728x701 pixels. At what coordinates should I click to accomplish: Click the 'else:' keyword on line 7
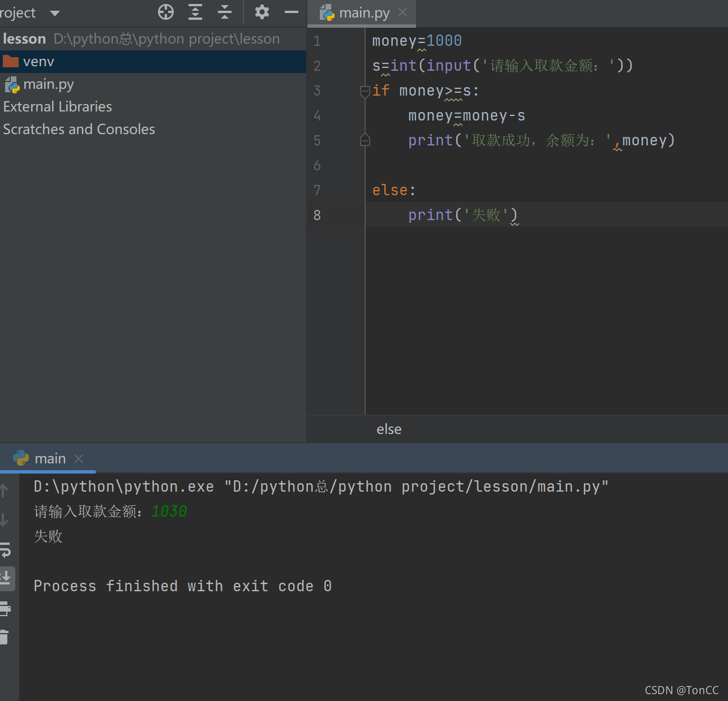point(394,190)
